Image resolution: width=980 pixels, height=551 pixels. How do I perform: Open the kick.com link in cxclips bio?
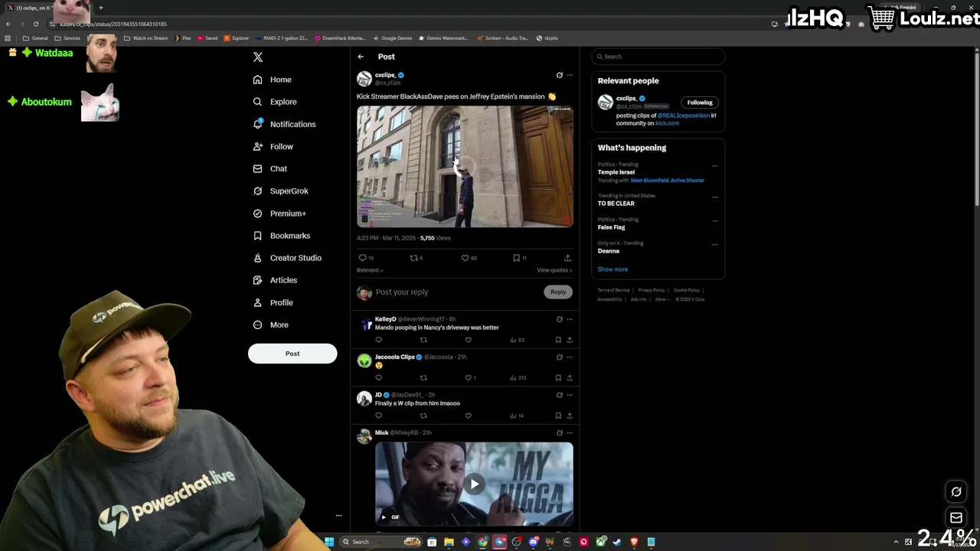[x=667, y=123]
